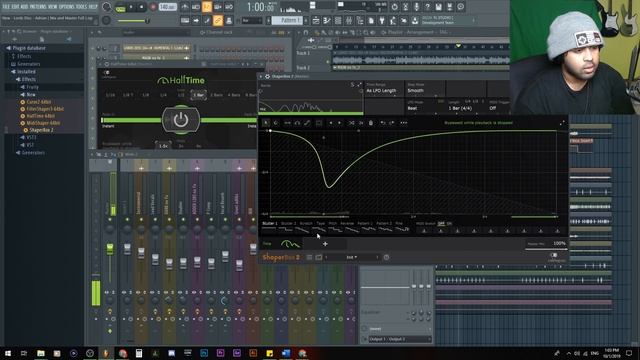Open ShaperBox 2 plugin settings gear
The image size is (640, 360).
[x=267, y=76]
